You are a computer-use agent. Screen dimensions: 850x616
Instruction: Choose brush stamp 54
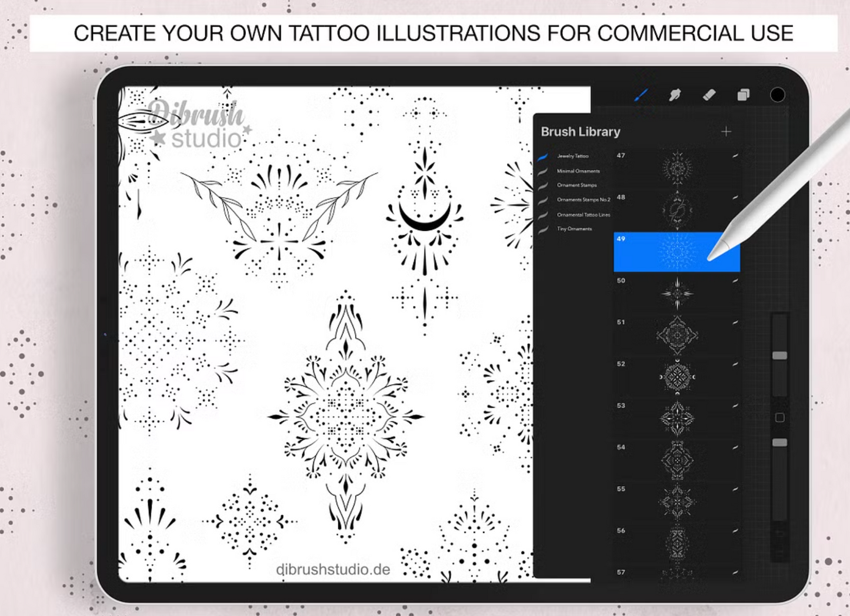click(x=677, y=461)
